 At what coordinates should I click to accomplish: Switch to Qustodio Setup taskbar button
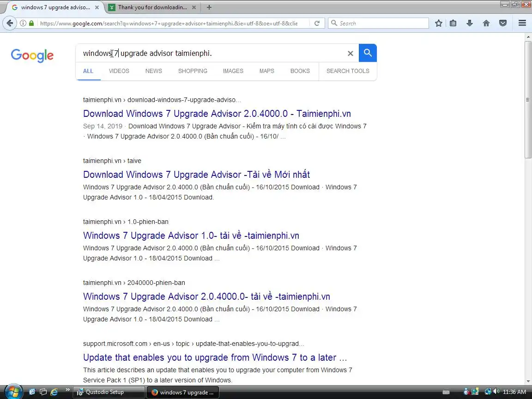[109, 392]
